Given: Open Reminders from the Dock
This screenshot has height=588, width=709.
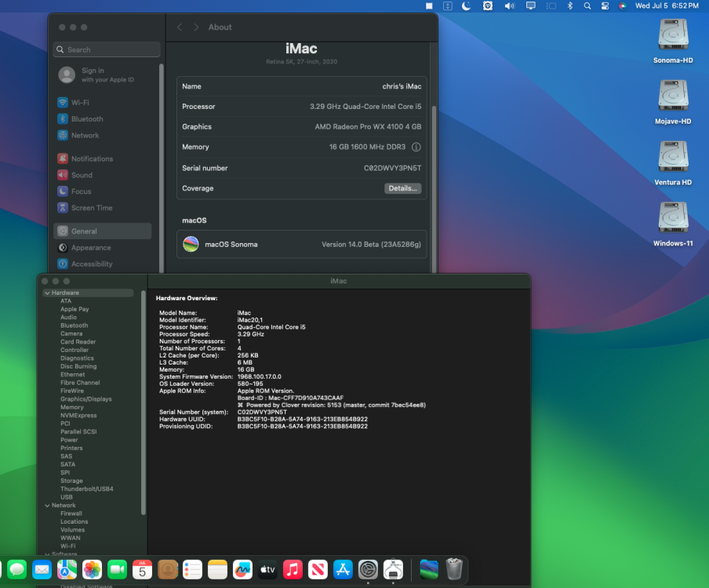Looking at the screenshot, I should [x=193, y=569].
